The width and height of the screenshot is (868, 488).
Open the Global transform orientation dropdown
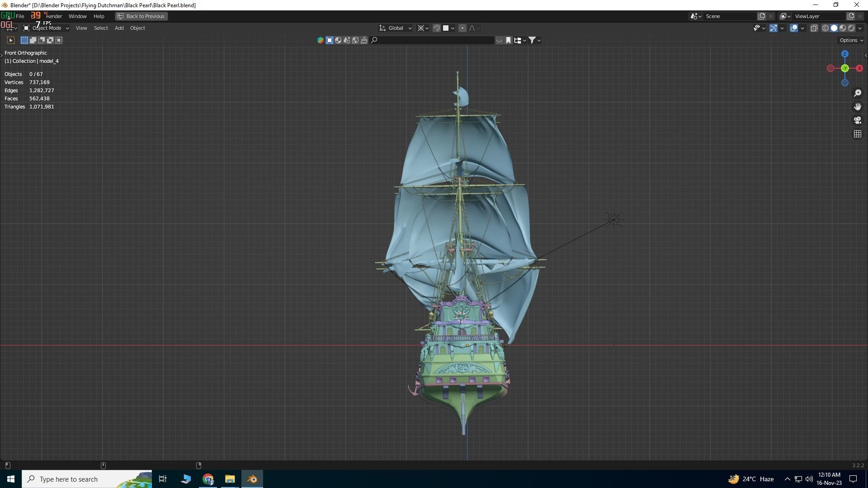pos(396,28)
